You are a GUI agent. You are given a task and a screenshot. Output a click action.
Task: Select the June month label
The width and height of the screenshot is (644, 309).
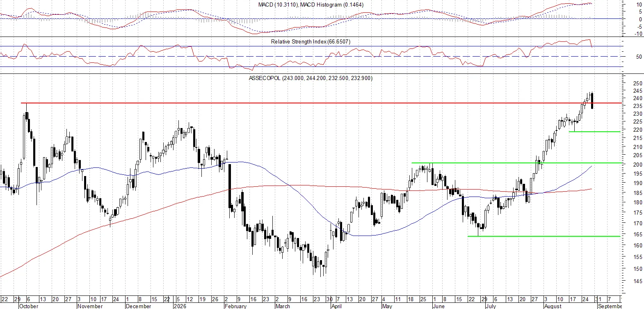click(x=438, y=306)
